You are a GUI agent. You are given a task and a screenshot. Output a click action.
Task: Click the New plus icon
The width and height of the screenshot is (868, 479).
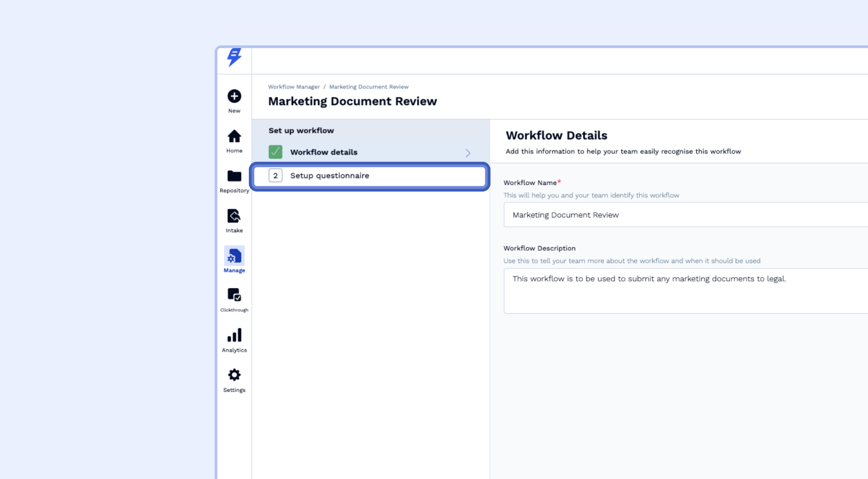(x=234, y=96)
